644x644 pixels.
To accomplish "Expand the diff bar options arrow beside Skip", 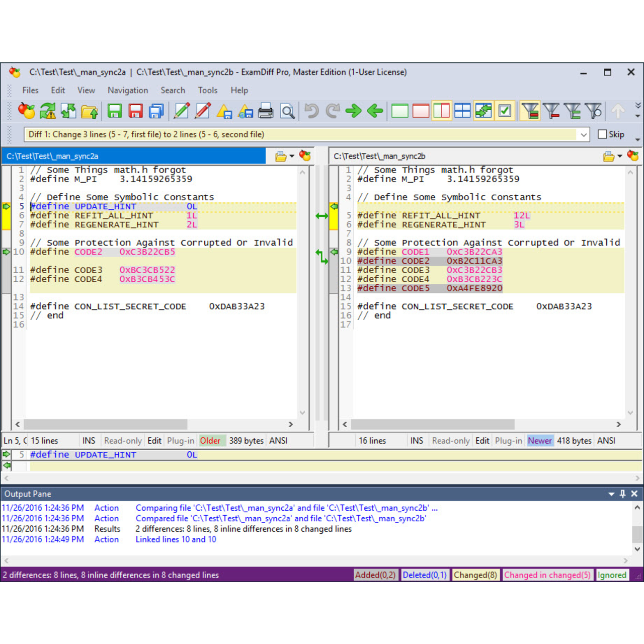I will pyautogui.click(x=637, y=139).
